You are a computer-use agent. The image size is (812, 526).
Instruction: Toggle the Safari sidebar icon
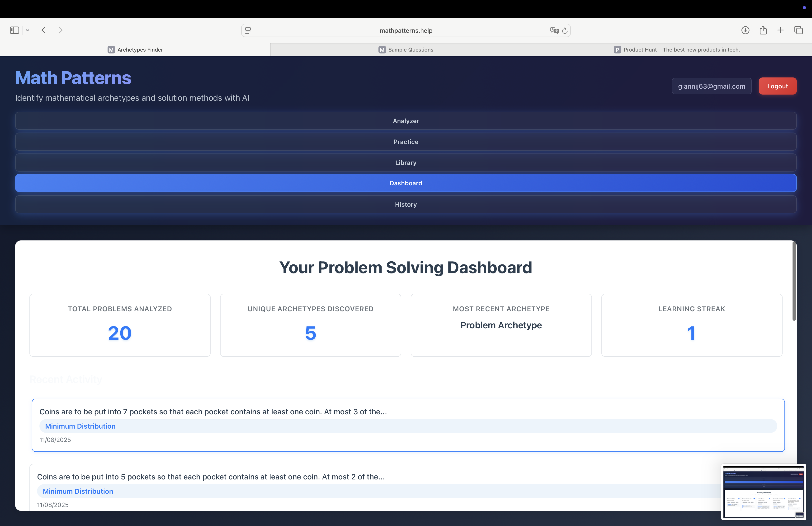(x=14, y=30)
